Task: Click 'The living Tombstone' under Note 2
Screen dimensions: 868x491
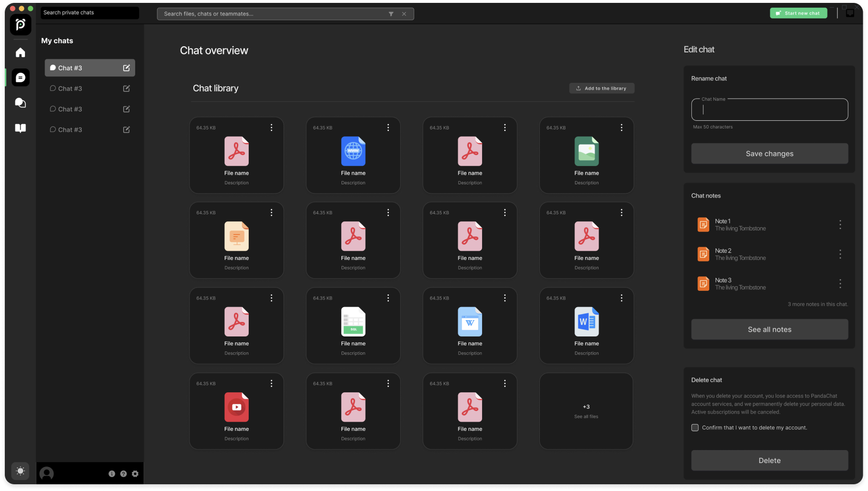Action: tap(740, 258)
